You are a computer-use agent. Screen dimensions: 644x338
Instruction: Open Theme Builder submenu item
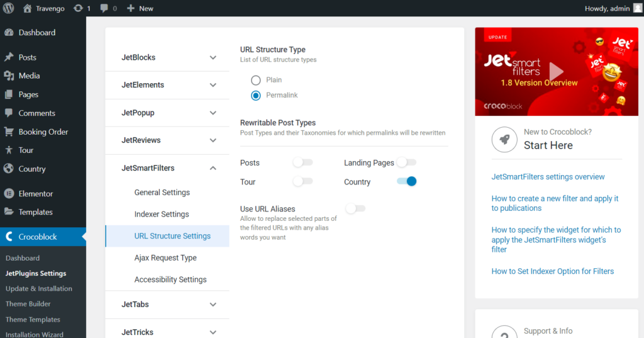pyautogui.click(x=28, y=304)
